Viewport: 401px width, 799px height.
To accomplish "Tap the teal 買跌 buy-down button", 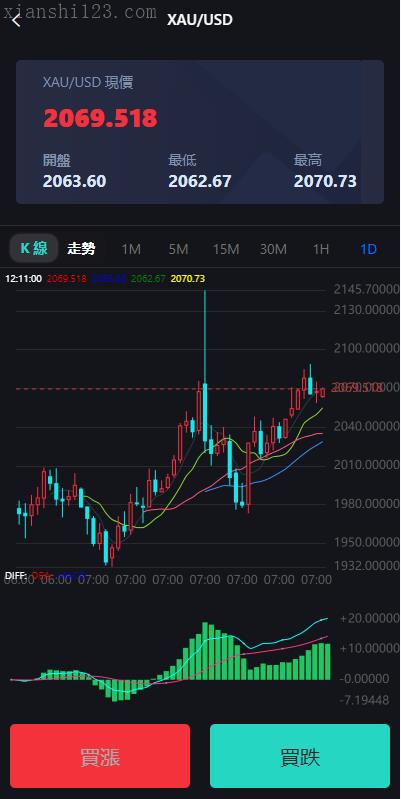I will click(300, 756).
